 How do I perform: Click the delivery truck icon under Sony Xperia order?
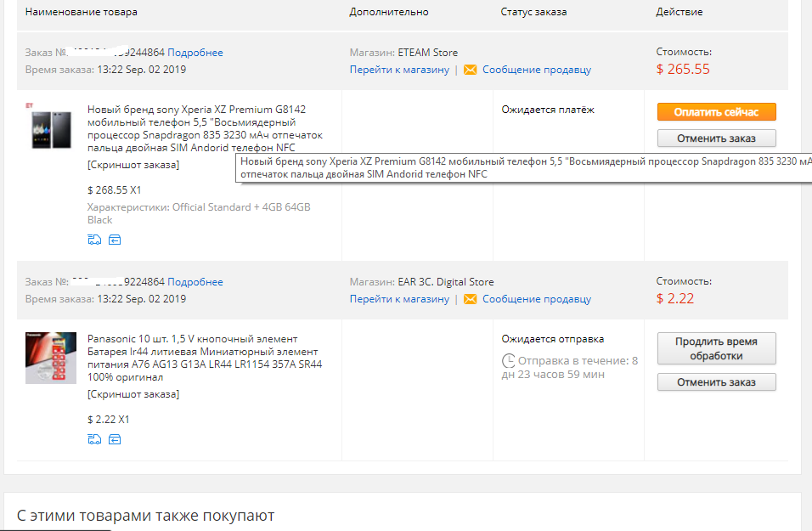point(94,240)
